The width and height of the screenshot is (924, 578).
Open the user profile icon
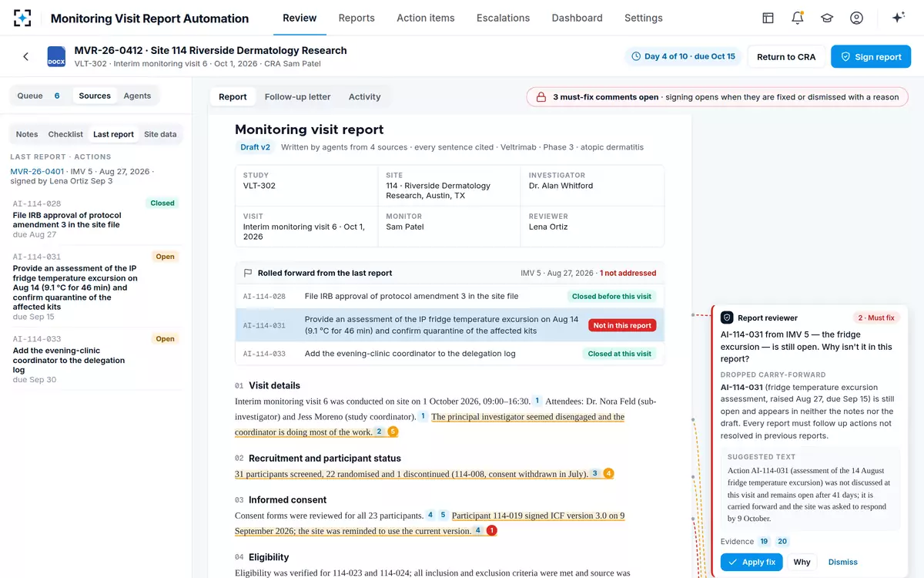pos(856,18)
